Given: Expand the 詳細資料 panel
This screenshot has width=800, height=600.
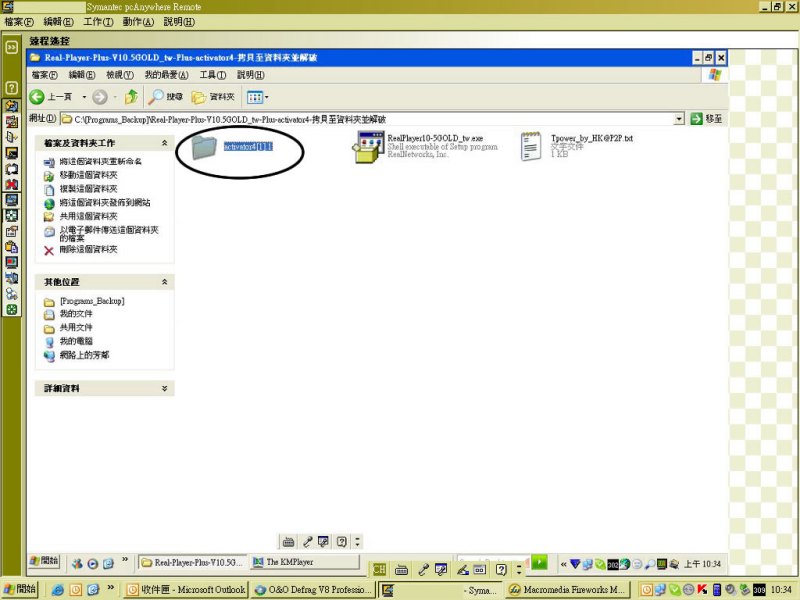Looking at the screenshot, I should click(x=164, y=388).
